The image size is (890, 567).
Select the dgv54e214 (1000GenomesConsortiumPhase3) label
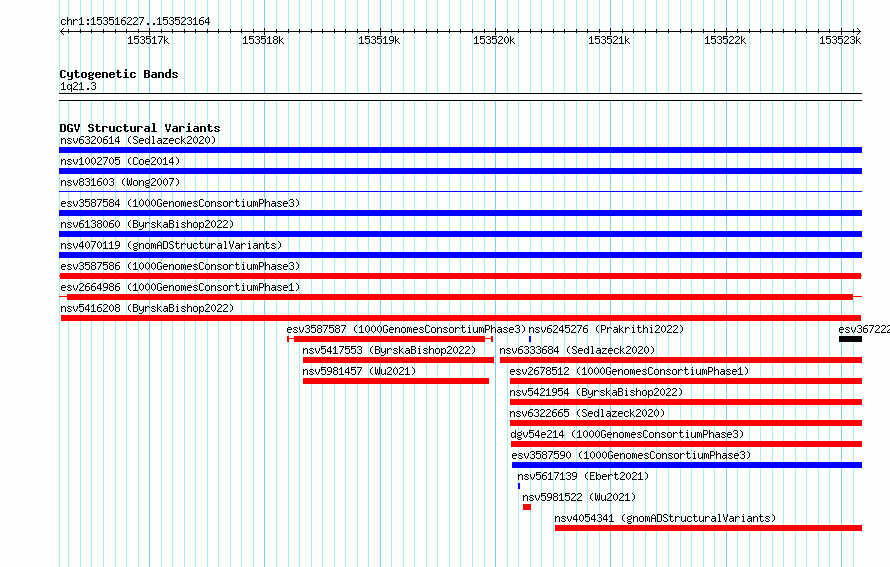pyautogui.click(x=627, y=434)
